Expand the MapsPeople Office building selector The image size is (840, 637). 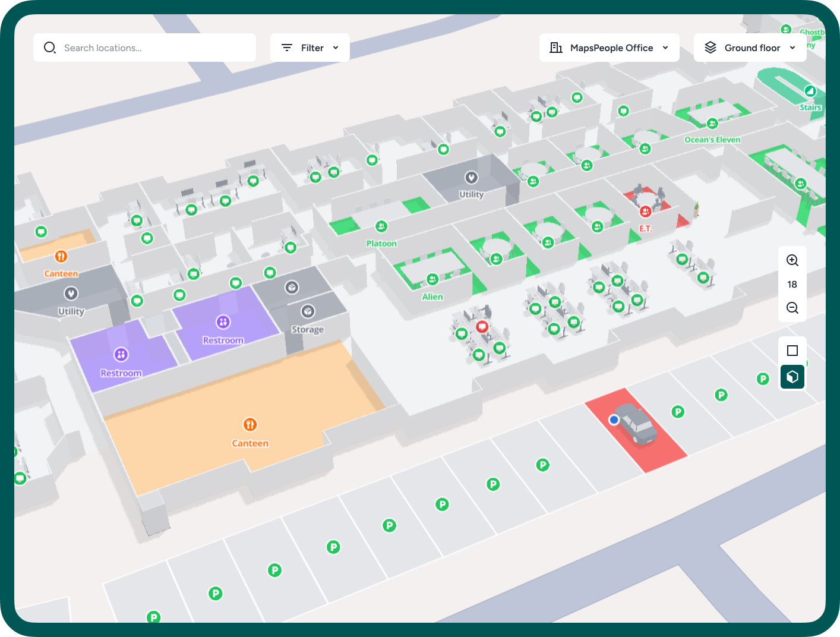click(x=609, y=48)
